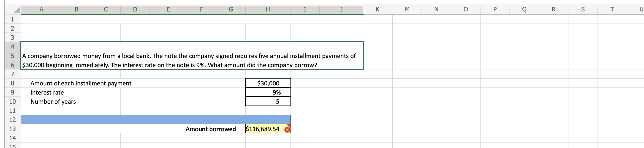Click the problem text starting 'A company borrowed'
Screen dimensions: 644x148
(189, 56)
